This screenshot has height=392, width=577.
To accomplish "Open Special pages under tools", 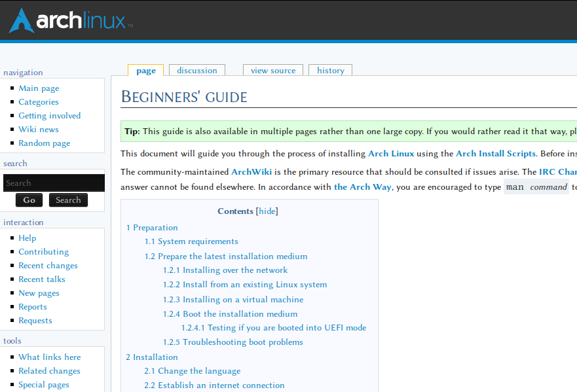I will (43, 384).
